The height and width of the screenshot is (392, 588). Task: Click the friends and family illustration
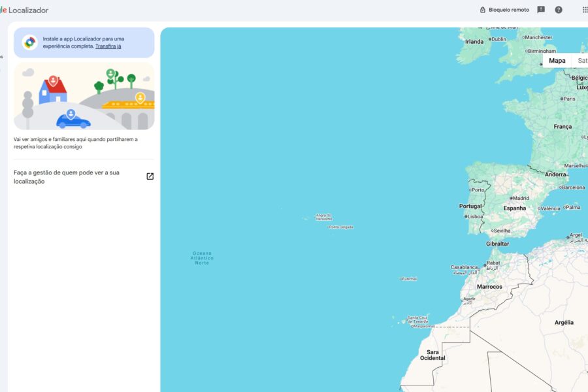(x=84, y=95)
